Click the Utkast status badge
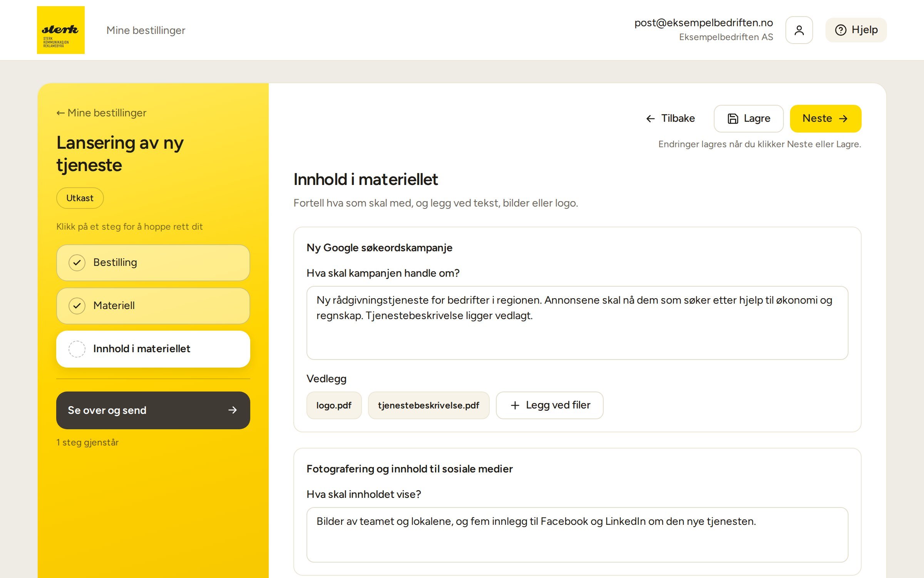The height and width of the screenshot is (578, 924). click(80, 198)
